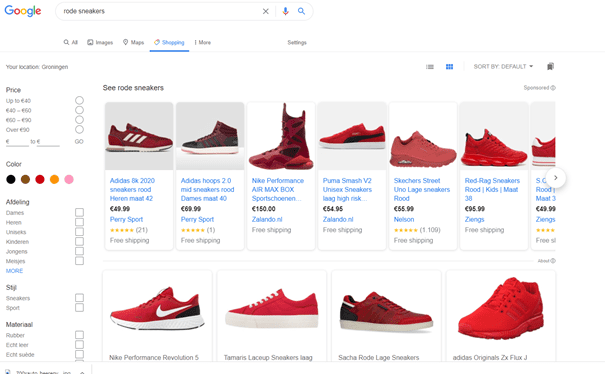
Task: Check the Uniseks checkbox
Action: (79, 232)
